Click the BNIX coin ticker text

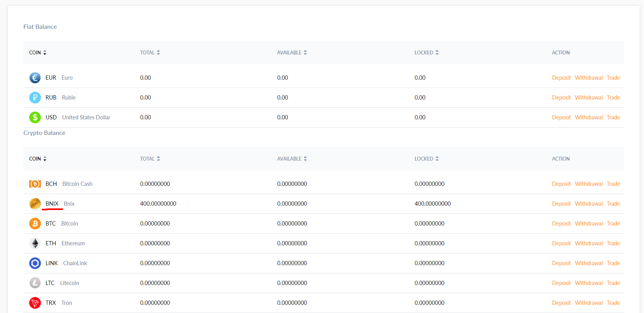click(52, 204)
